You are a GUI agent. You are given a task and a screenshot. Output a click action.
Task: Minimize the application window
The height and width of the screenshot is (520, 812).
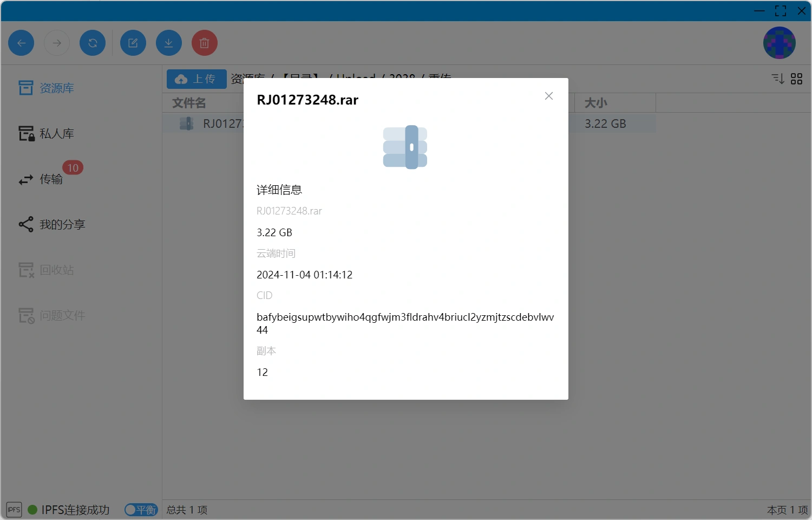point(759,11)
